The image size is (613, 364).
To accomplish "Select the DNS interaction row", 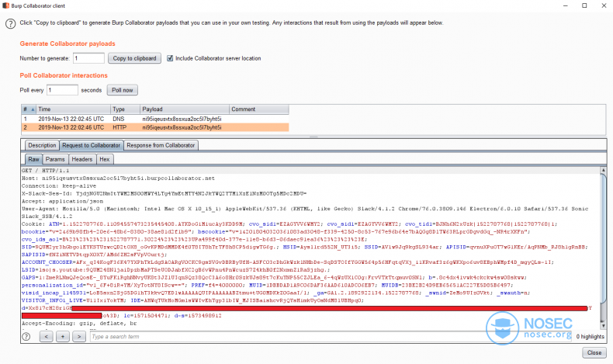I will point(155,119).
